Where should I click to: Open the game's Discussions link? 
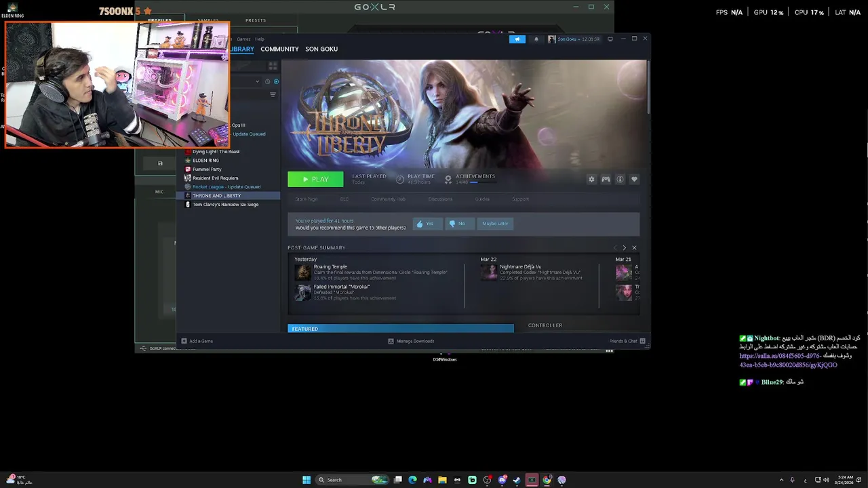click(x=440, y=199)
